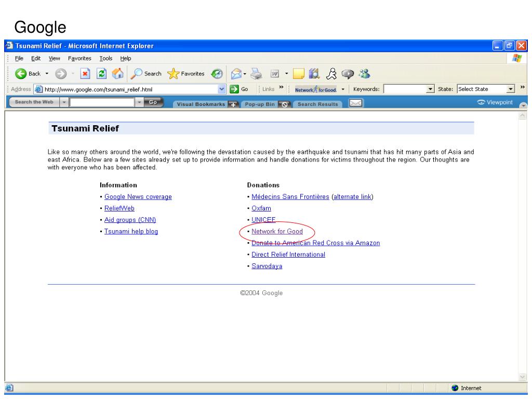
Task: Open the Search magnifier toolbar button
Action: pyautogui.click(x=146, y=74)
